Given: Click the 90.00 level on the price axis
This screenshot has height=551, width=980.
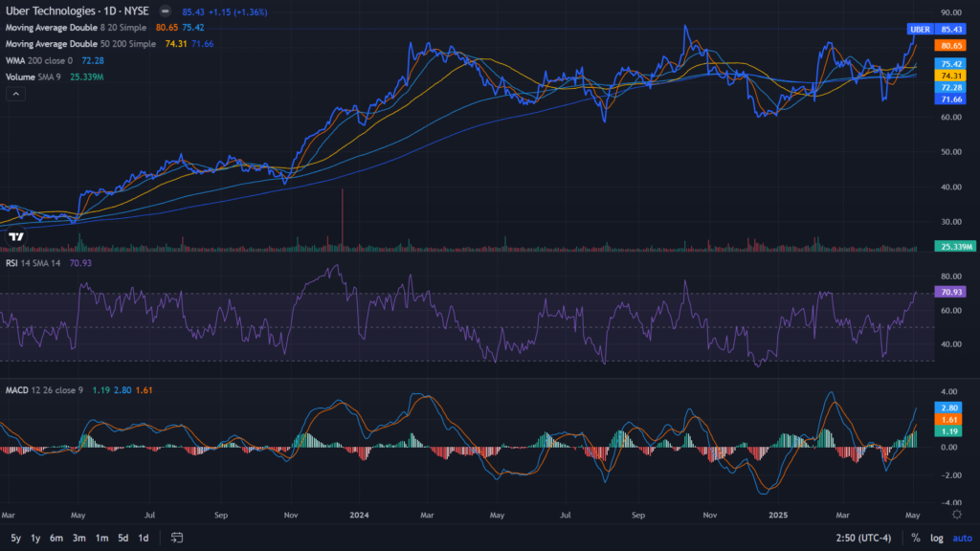Looking at the screenshot, I should [950, 12].
